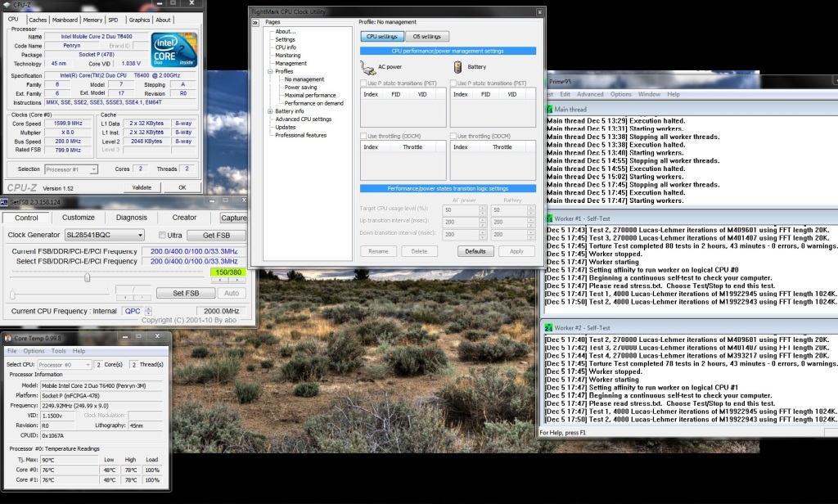This screenshot has height=504, width=838.
Task: Click the collapse pages arrow icon in RightMark
Action: [x=255, y=22]
